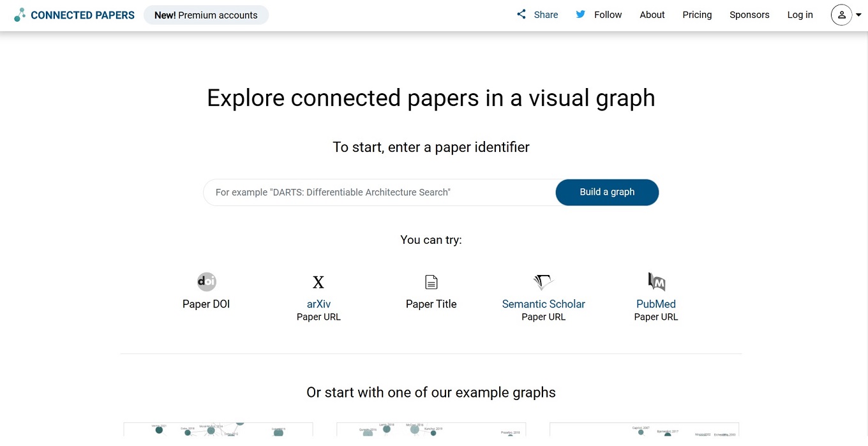
Task: Click the Paper Title document icon
Action: tap(431, 282)
